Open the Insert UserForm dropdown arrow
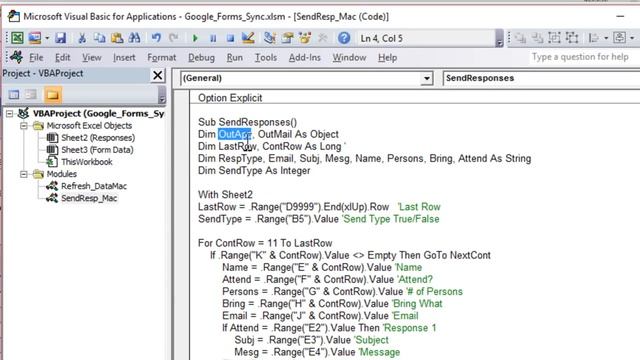 coord(47,38)
